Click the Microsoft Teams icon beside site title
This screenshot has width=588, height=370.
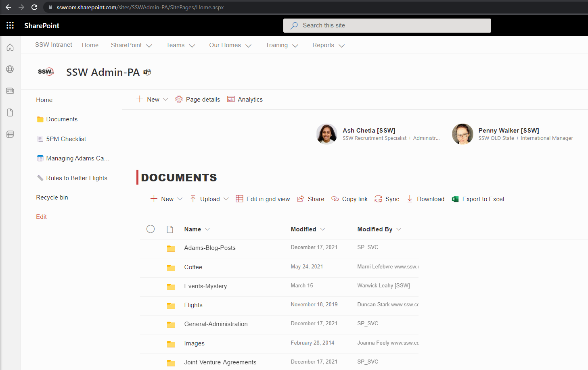tap(147, 72)
